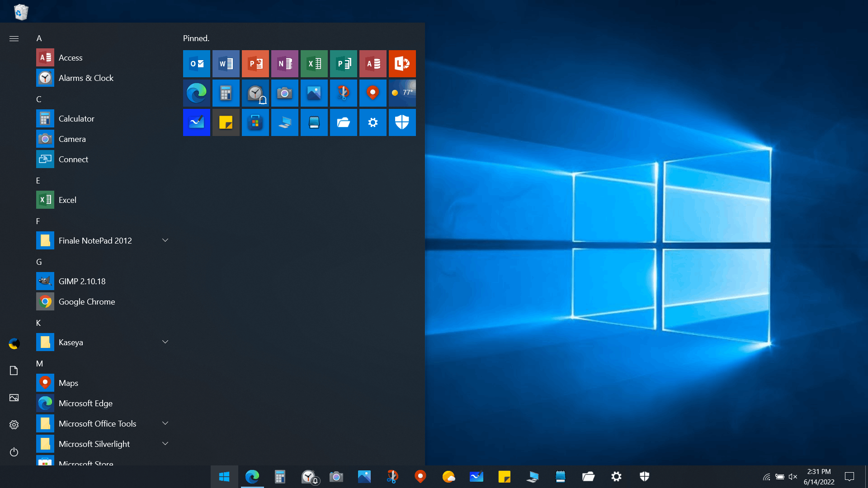The image size is (868, 488).
Task: Click the muted volume tray icon
Action: tap(793, 477)
